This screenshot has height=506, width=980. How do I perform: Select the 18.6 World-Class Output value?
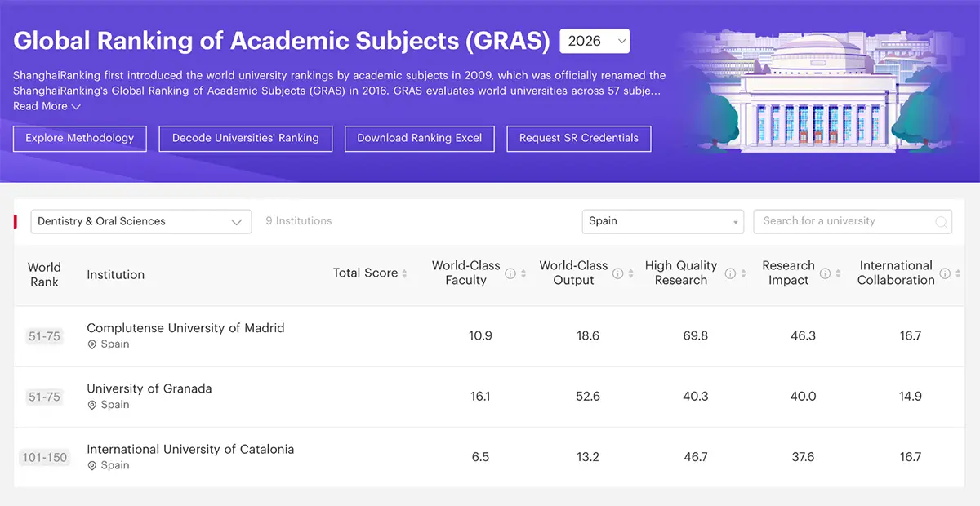(x=588, y=336)
